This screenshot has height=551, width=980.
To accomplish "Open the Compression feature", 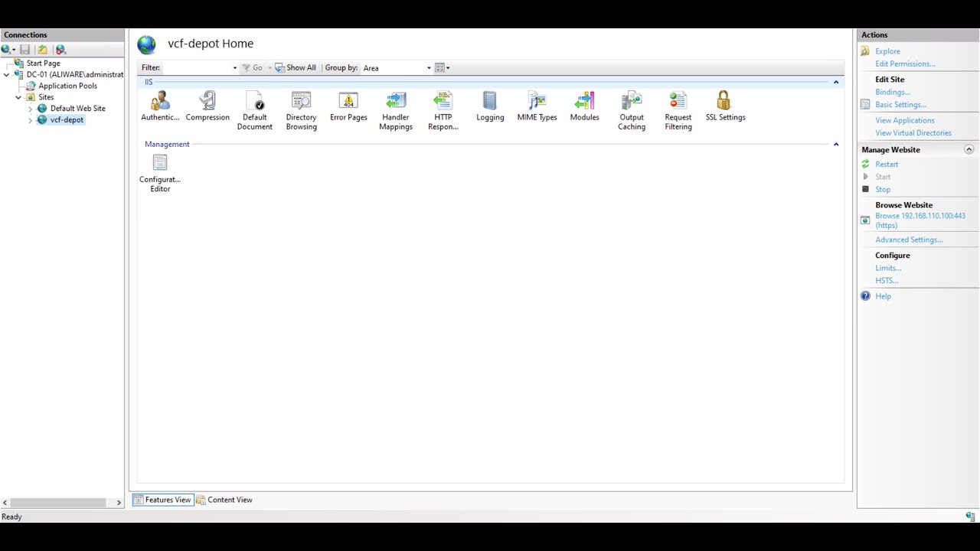I will [207, 106].
